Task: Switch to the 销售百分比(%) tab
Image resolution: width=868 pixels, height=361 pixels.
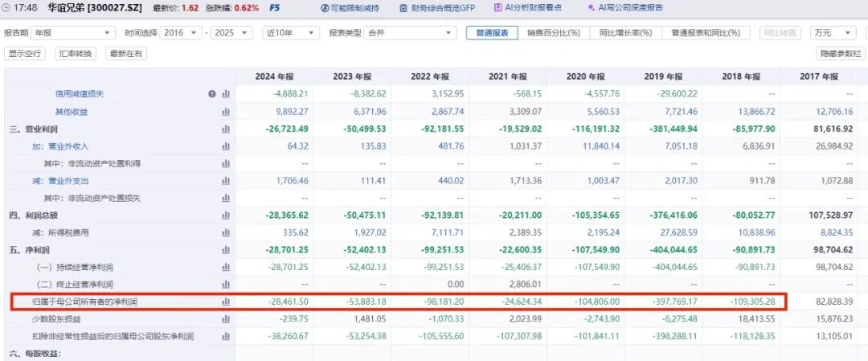Action: (x=553, y=33)
